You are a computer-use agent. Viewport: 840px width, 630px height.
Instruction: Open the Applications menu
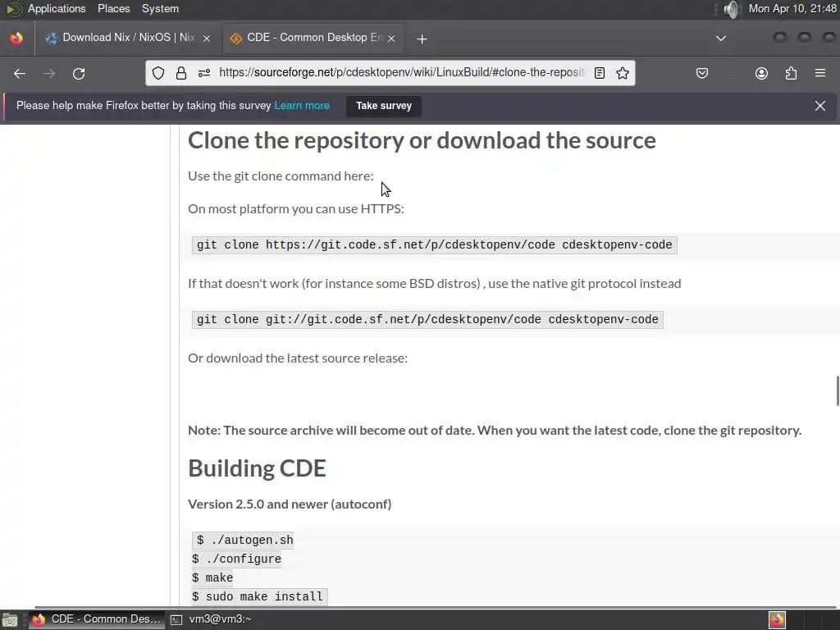pos(57,8)
